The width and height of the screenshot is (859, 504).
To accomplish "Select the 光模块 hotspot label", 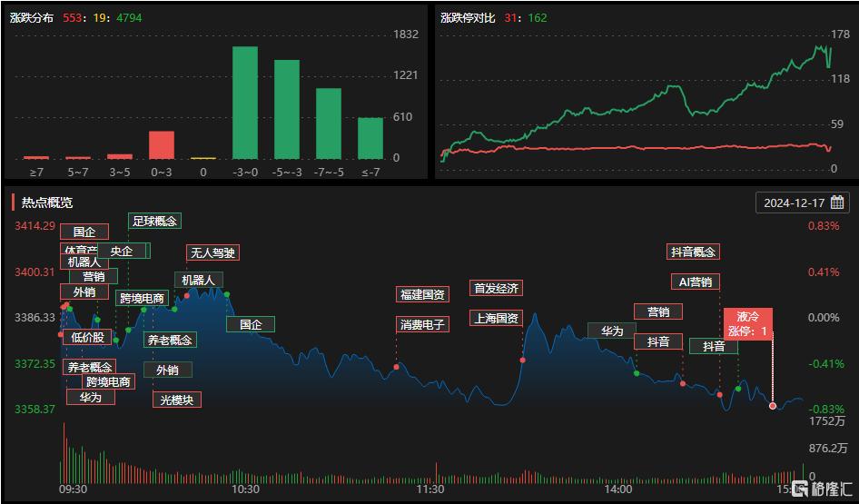I will pos(177,400).
